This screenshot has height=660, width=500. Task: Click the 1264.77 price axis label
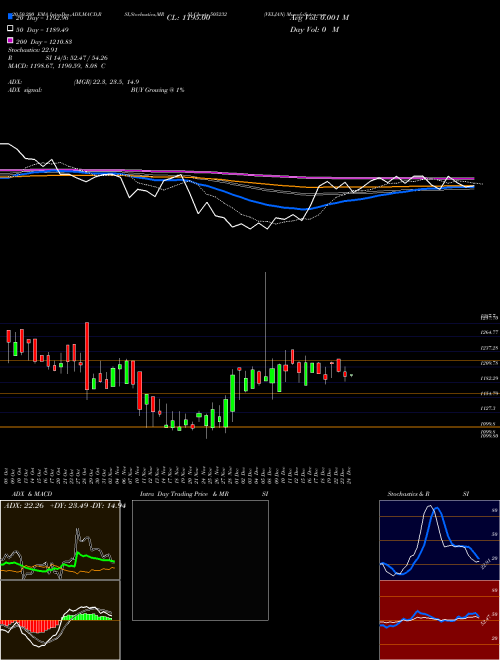coord(490,332)
